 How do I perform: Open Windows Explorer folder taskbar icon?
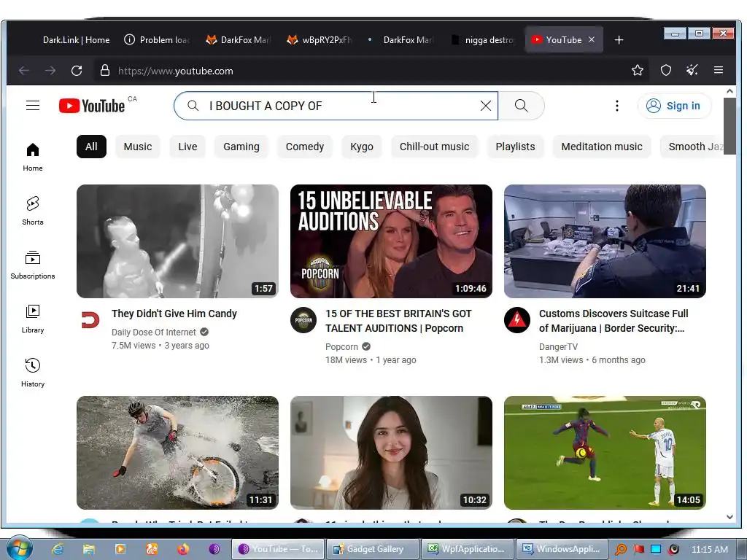(x=88, y=549)
